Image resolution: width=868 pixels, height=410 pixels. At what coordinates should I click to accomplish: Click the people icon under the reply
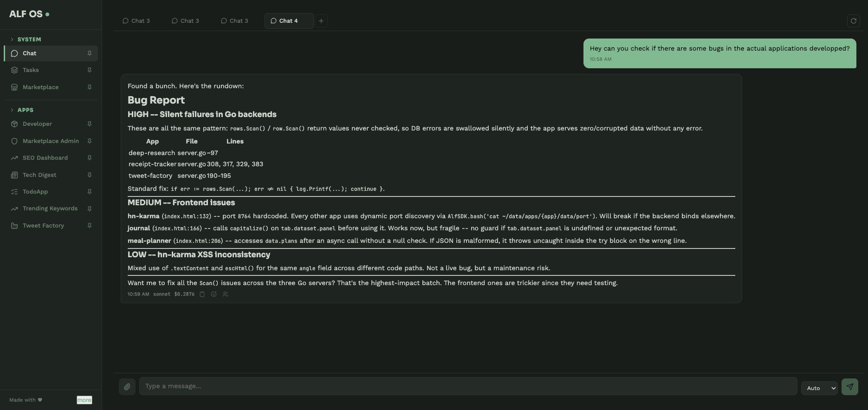pos(225,294)
